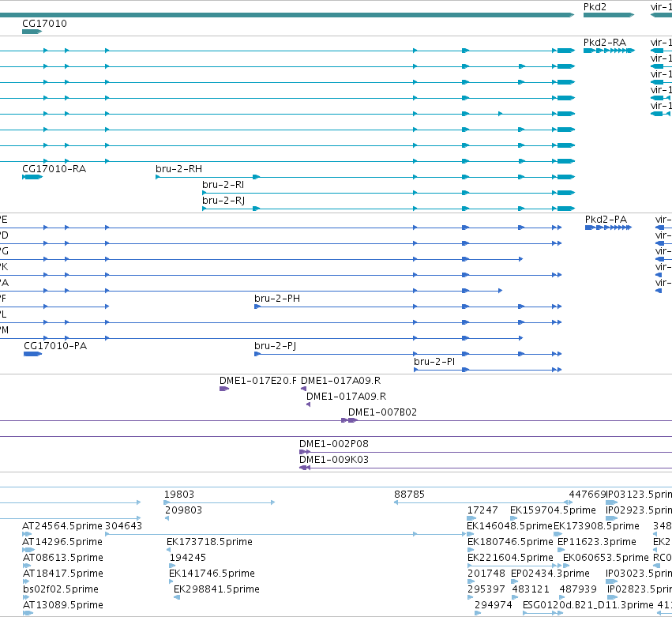Select the AT13089.5prime EST label
The image size is (672, 617).
(x=63, y=605)
